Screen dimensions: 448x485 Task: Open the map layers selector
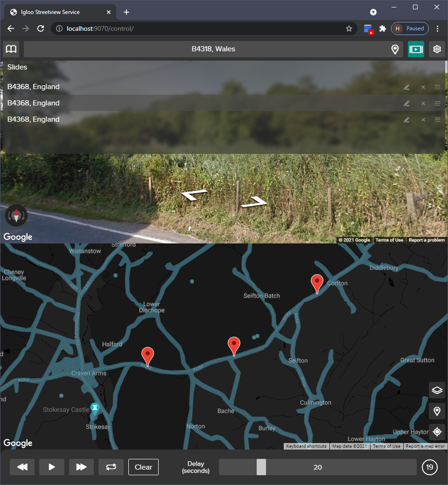(x=437, y=390)
